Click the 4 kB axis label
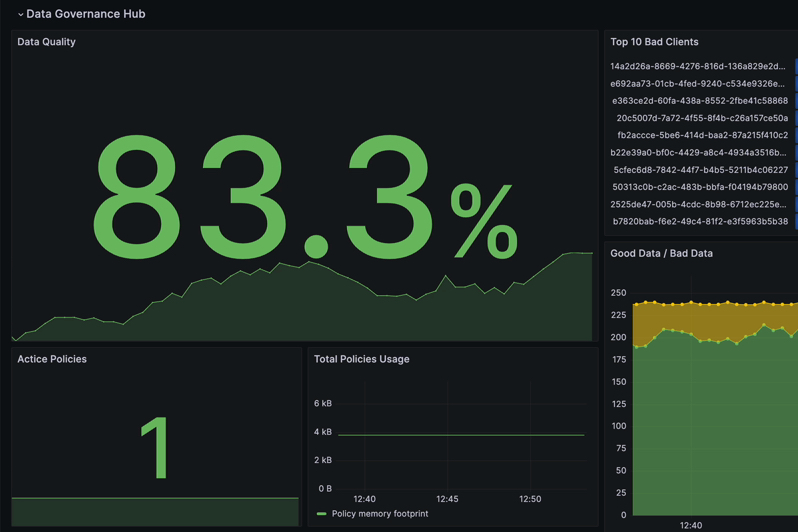This screenshot has width=798, height=532. (323, 432)
